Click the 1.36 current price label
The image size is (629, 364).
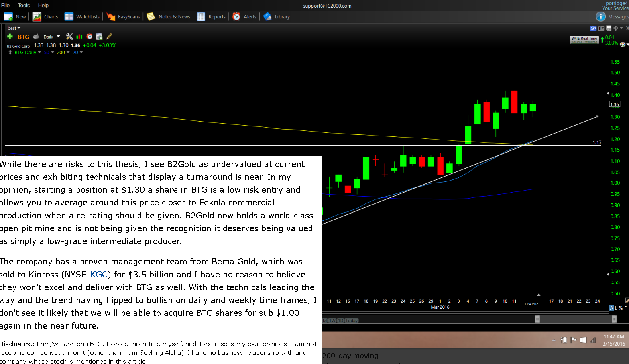pos(615,104)
